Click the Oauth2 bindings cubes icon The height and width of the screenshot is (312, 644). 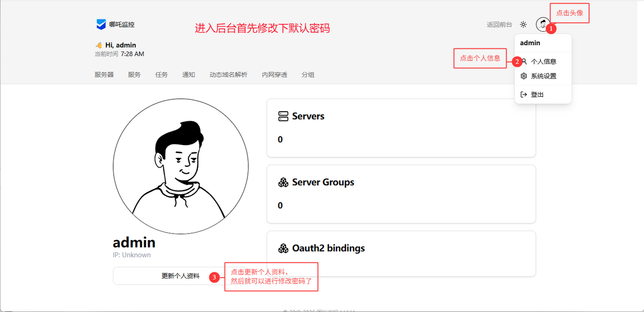tap(283, 248)
